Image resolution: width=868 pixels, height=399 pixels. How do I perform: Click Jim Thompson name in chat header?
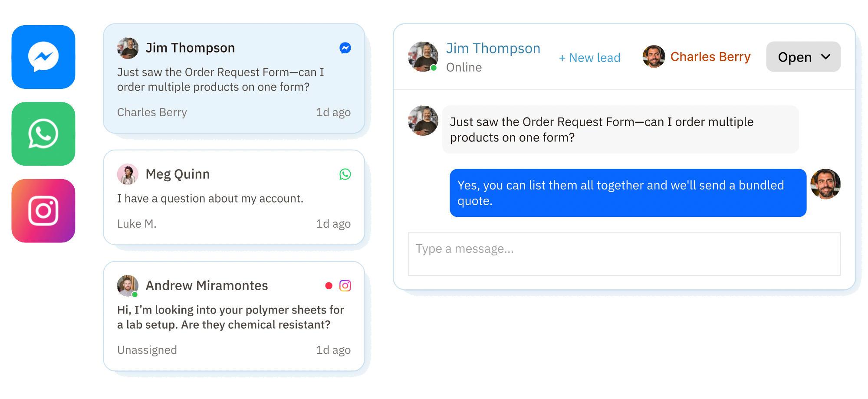point(493,49)
